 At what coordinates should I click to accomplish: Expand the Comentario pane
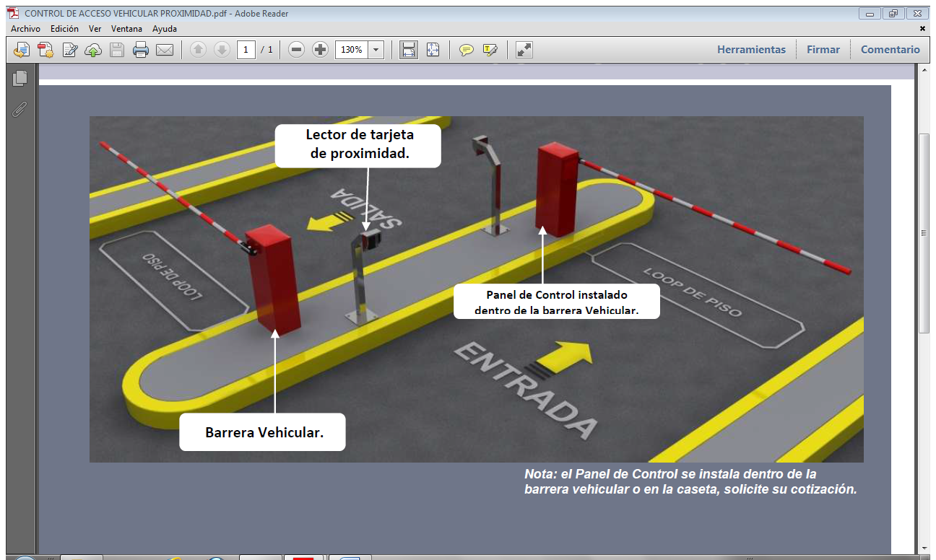(890, 50)
